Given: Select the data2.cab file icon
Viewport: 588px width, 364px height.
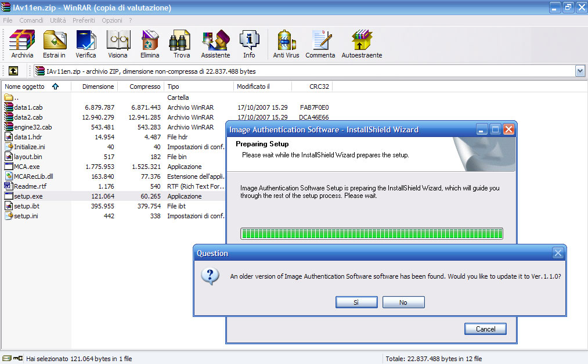Looking at the screenshot, I should (9, 117).
